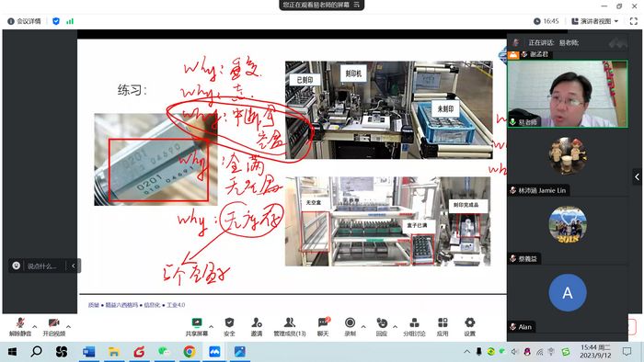Image resolution: width=644 pixels, height=362 pixels.
Task: Click the say something input box
Action: pyautogui.click(x=44, y=266)
